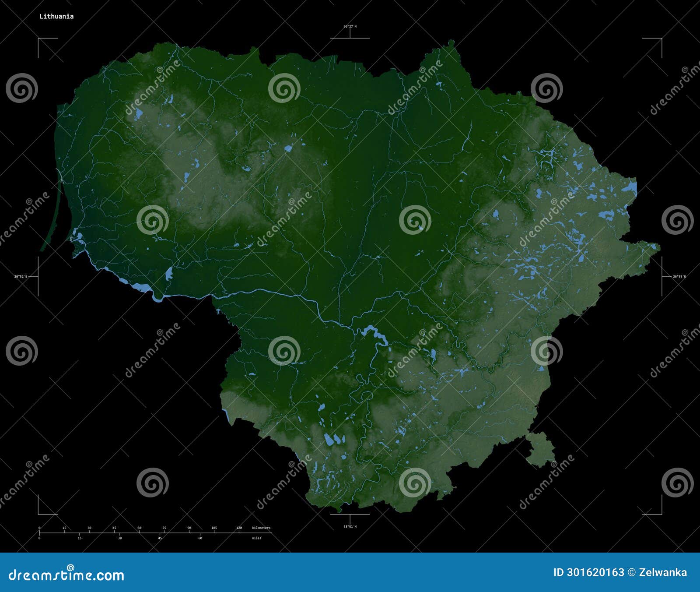Toggle the kilometers scale bar unit
Viewport: 700px width, 592px height.
[261, 528]
